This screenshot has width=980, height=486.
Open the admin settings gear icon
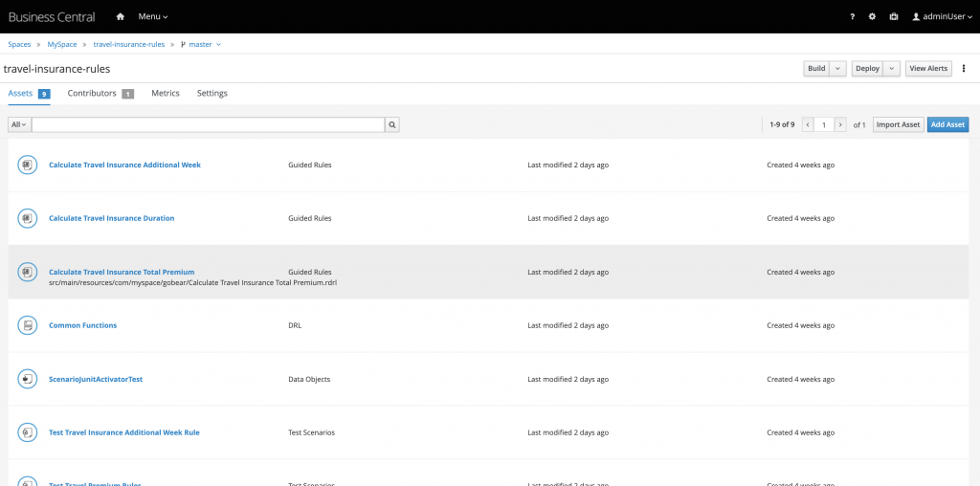[872, 16]
